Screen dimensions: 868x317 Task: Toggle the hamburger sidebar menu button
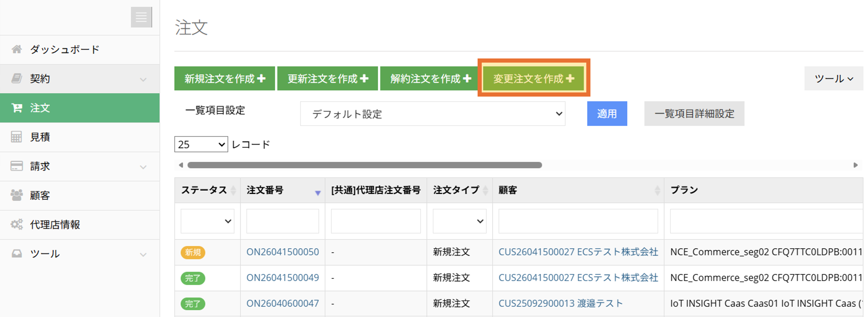click(x=141, y=17)
